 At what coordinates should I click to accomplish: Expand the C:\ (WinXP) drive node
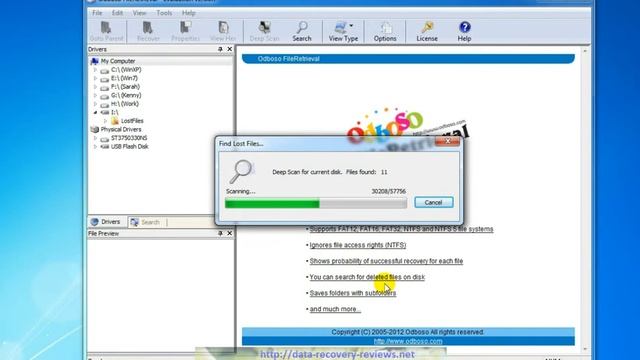[96, 70]
